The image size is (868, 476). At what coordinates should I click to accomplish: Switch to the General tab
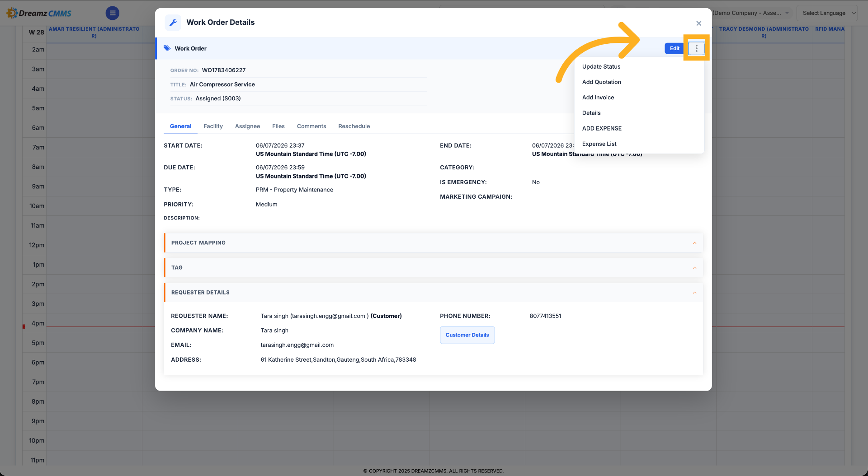180,126
